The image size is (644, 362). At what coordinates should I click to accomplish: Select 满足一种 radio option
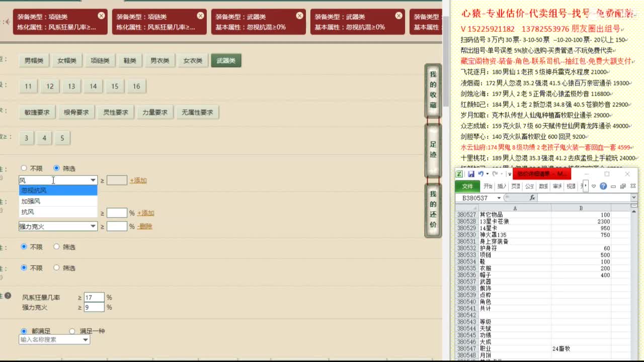pyautogui.click(x=72, y=331)
